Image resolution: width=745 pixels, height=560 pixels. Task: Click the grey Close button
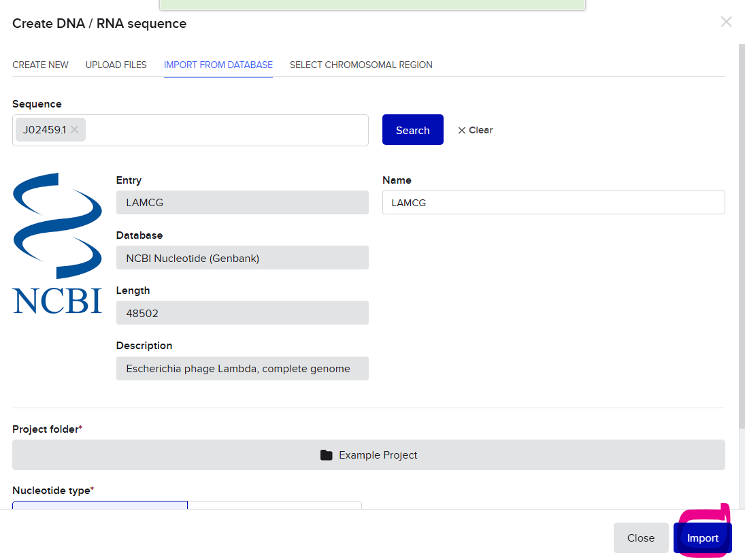pos(640,538)
